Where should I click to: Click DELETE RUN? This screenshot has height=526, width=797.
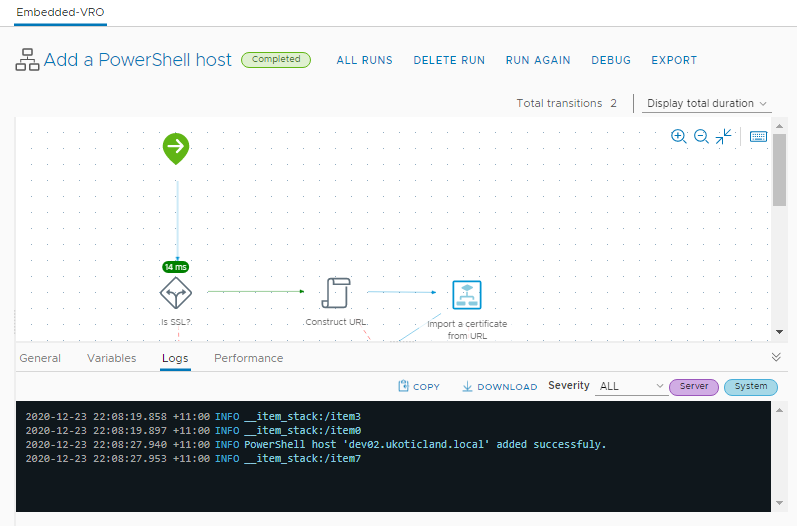(449, 60)
